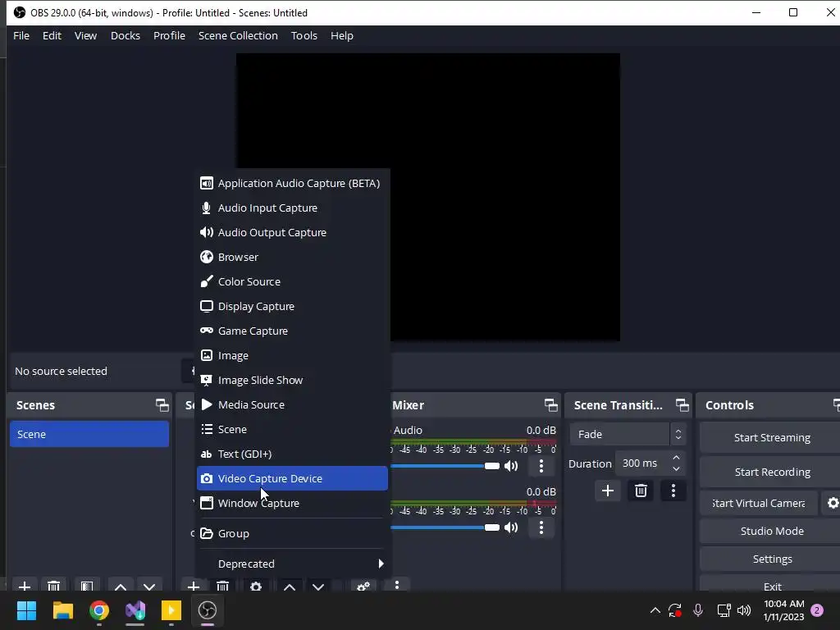This screenshot has width=840, height=630.
Task: Move source up in Sources dock
Action: (x=290, y=586)
